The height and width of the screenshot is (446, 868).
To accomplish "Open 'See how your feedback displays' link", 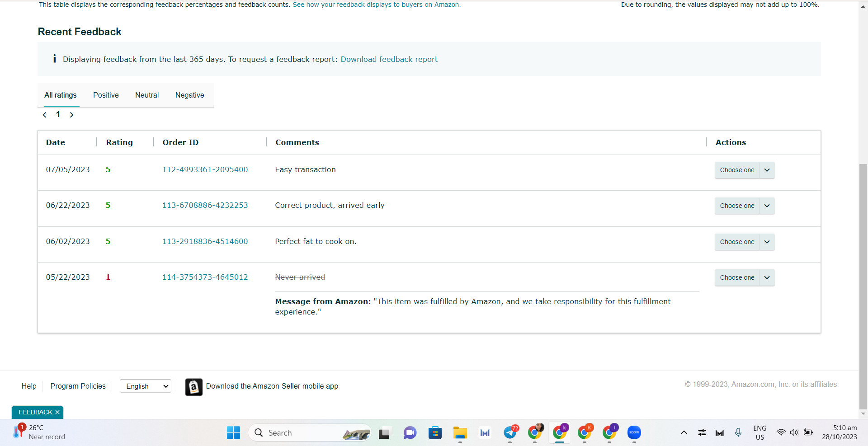I will [377, 5].
